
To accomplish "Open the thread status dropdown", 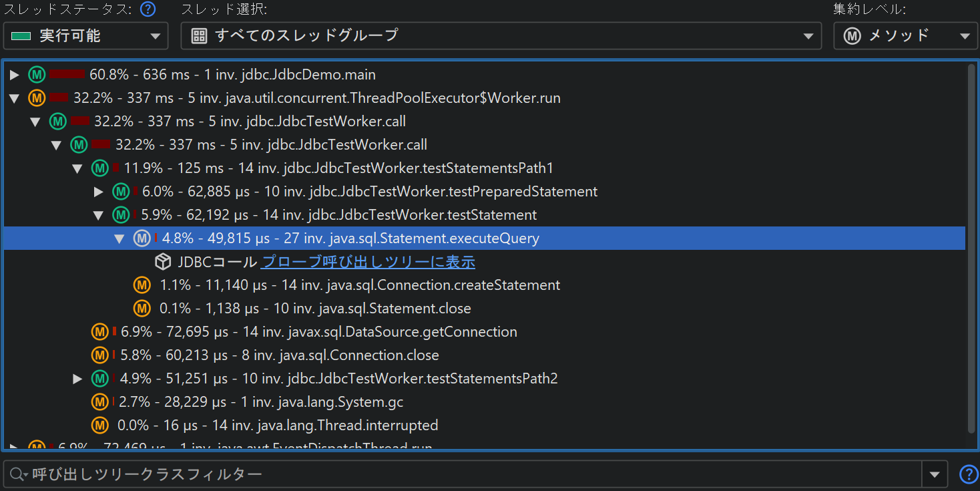I will pos(85,36).
